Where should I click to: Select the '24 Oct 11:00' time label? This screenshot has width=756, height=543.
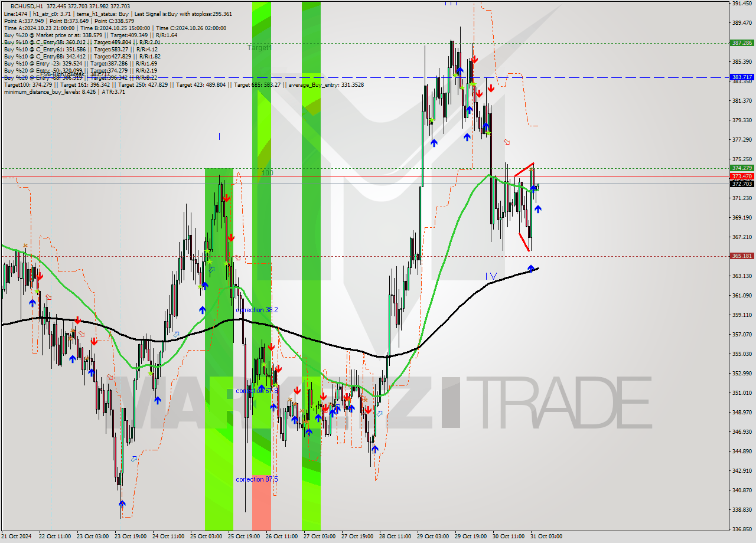click(167, 537)
